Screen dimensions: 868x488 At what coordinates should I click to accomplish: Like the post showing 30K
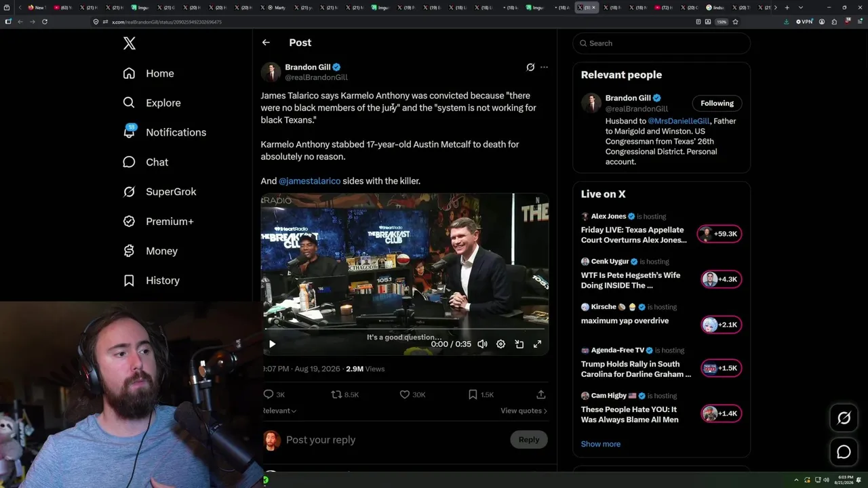(x=412, y=394)
